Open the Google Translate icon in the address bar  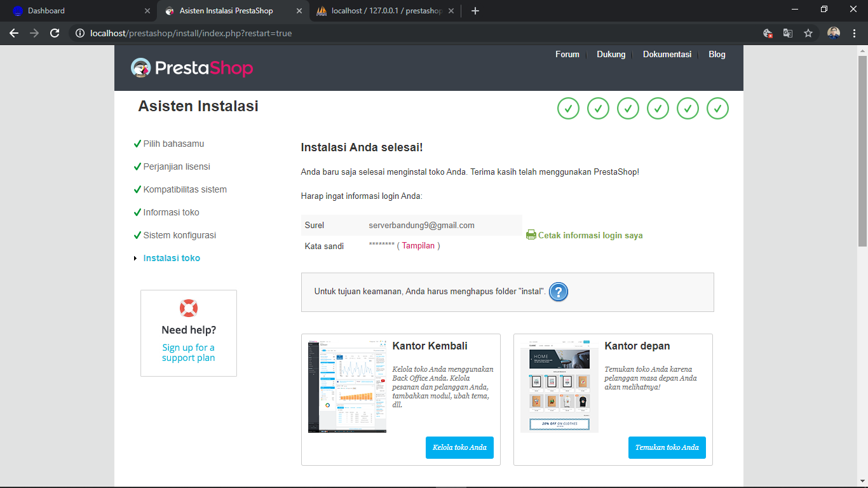[x=788, y=33]
